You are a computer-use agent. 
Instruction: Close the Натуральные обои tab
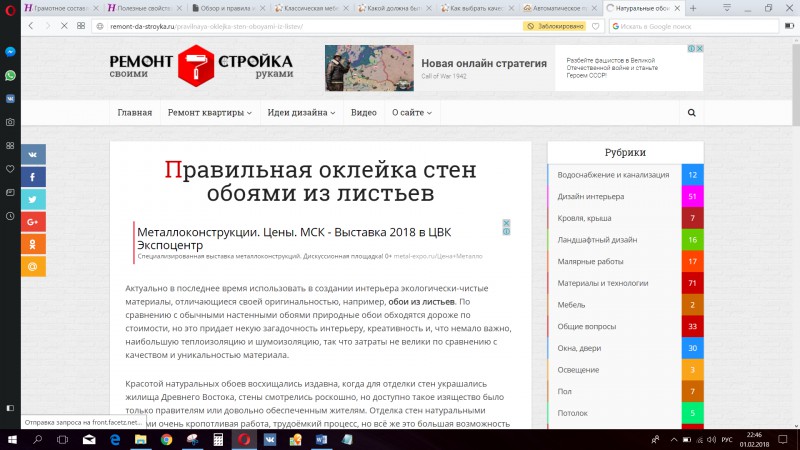(677, 8)
